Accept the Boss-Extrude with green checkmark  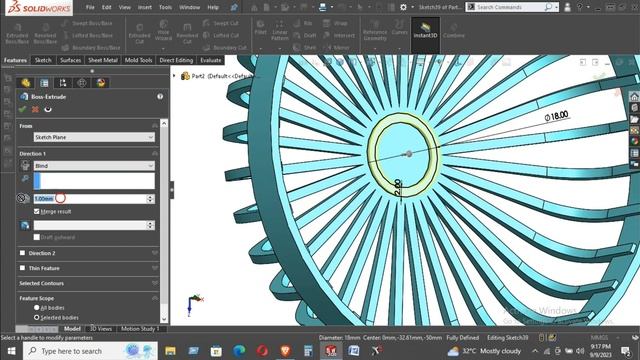[x=22, y=109]
